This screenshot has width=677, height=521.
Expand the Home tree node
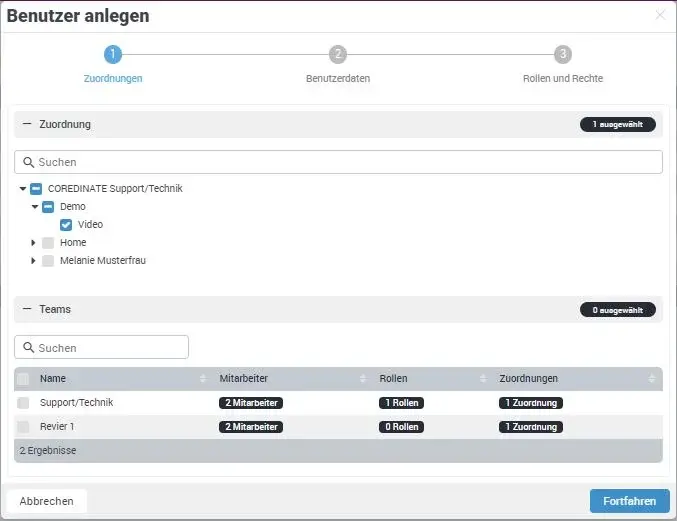tap(34, 243)
